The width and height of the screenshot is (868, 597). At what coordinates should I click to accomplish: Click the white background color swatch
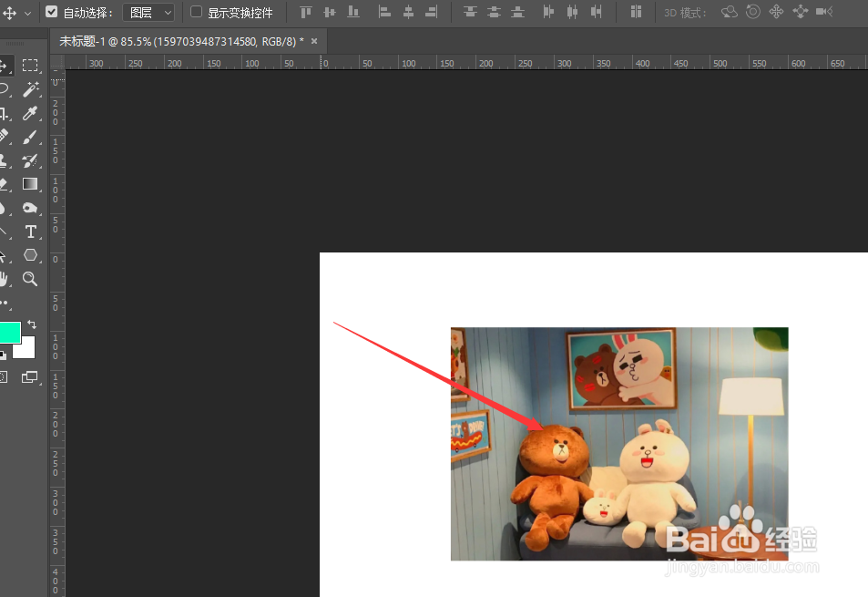(26, 349)
